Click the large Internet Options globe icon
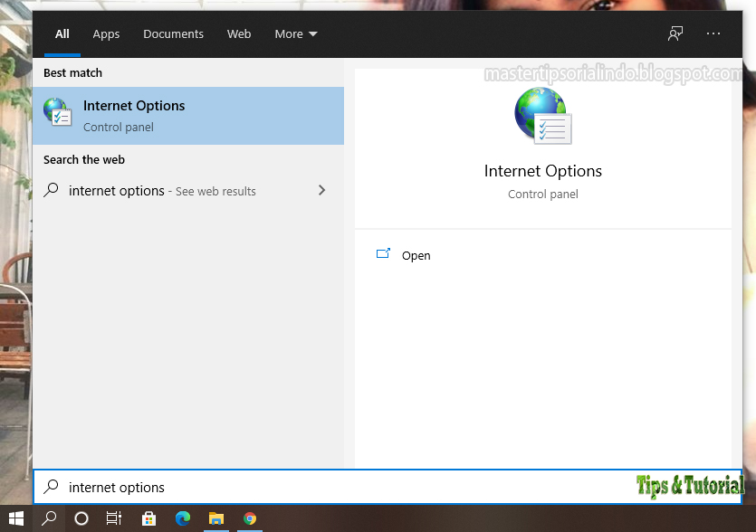756x532 pixels. tap(542, 115)
